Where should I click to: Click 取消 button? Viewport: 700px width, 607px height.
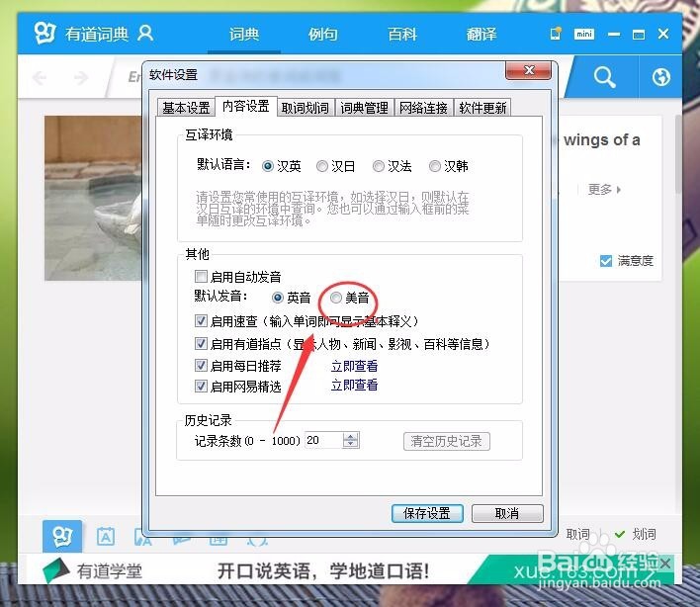pos(507,513)
